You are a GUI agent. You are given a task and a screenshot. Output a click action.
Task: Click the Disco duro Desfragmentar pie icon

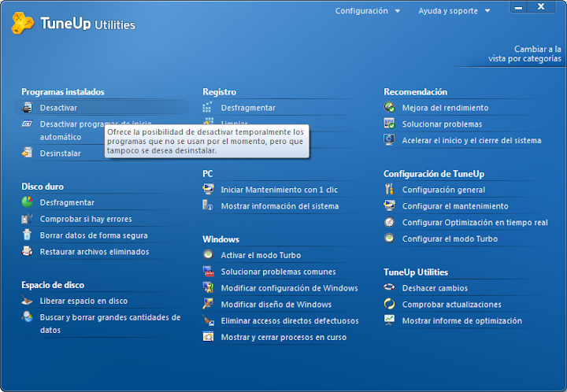point(27,202)
